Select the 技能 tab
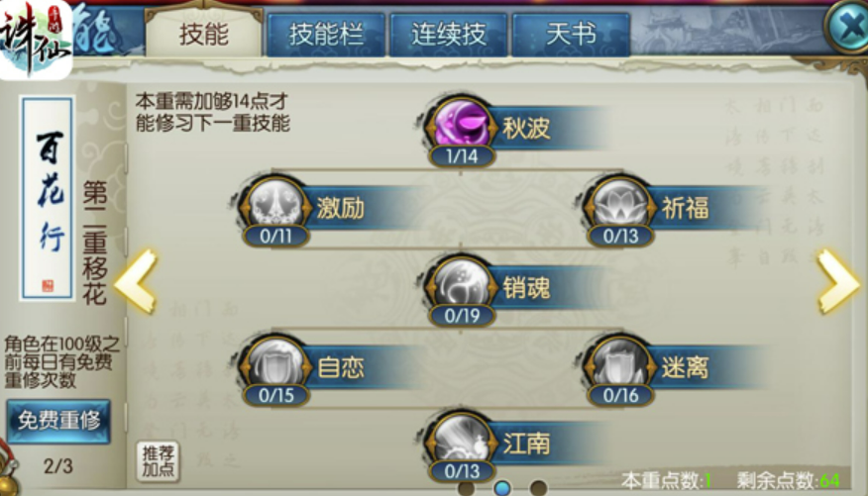 pyautogui.click(x=204, y=34)
